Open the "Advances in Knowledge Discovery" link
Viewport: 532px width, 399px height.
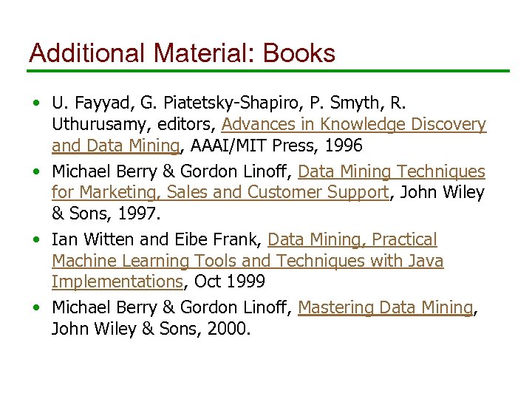353,125
